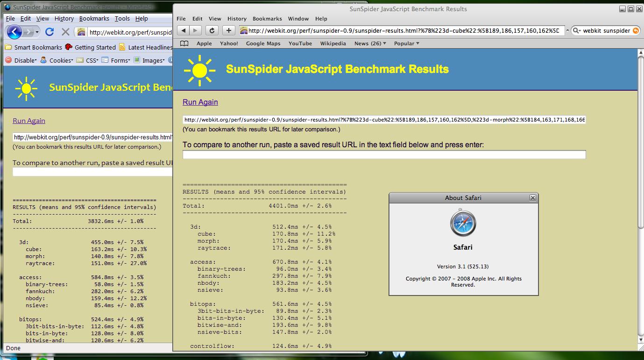This screenshot has width=644, height=360.
Task: Open the Safari History menu
Action: [237, 19]
